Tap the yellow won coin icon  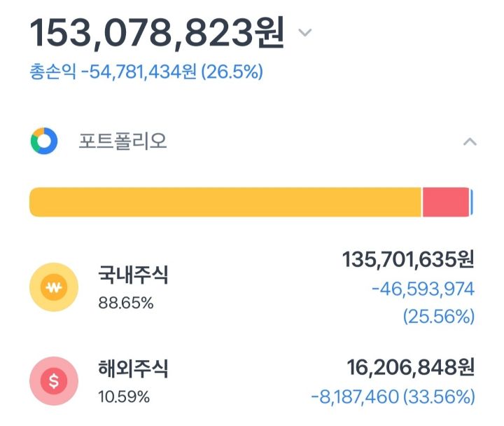click(54, 287)
